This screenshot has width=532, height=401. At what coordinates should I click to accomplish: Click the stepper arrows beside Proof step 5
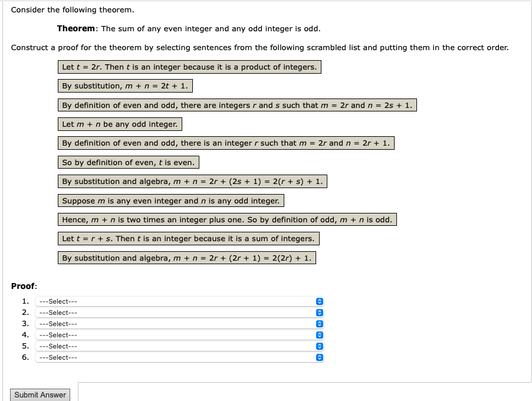(x=319, y=346)
